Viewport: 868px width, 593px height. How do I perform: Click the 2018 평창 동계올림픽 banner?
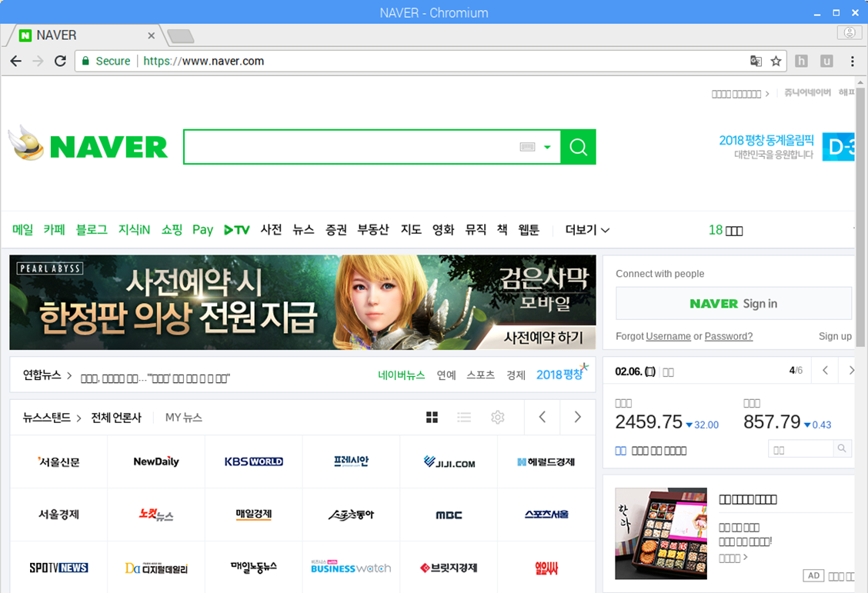coord(786,147)
